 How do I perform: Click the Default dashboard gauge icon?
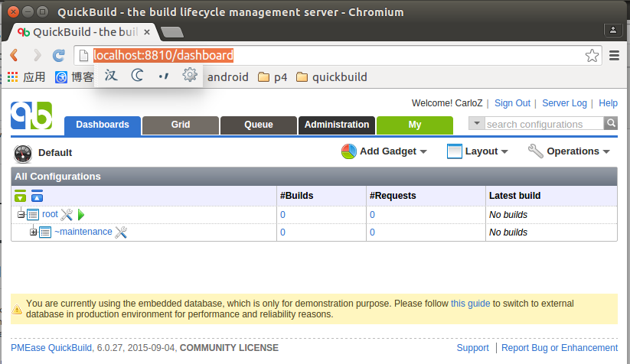click(23, 154)
